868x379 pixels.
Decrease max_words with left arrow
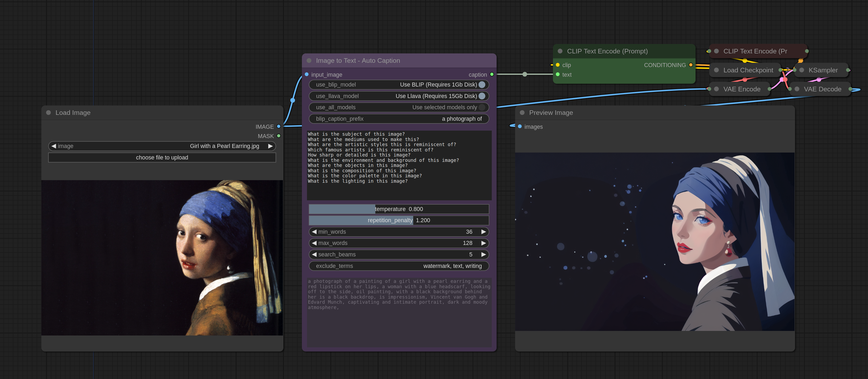pyautogui.click(x=314, y=243)
